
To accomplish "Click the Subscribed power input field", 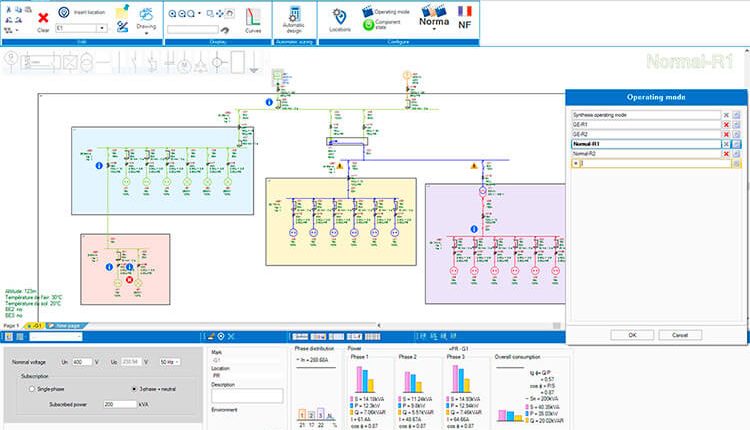I will 120,404.
